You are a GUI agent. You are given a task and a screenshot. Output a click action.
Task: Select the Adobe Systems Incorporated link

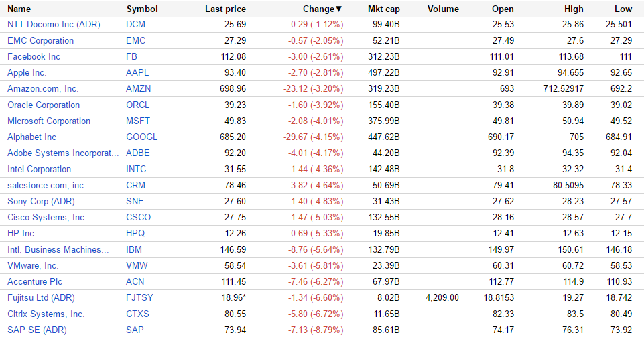[x=62, y=153]
